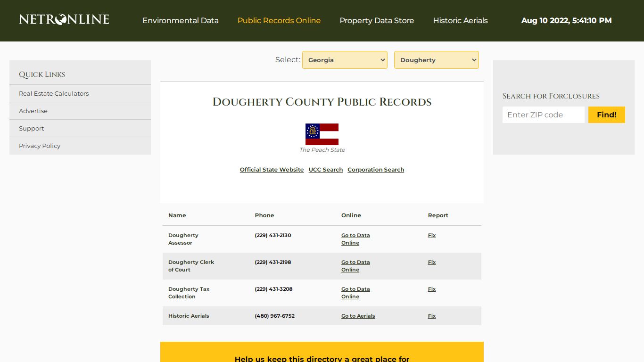Screen dimensions: 644x362
Task: Go to Data Online for Dougherty Assessor
Action: pos(355,239)
